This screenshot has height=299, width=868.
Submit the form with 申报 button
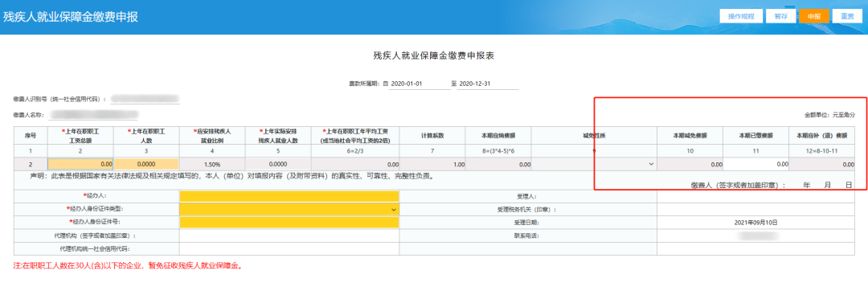(x=814, y=16)
